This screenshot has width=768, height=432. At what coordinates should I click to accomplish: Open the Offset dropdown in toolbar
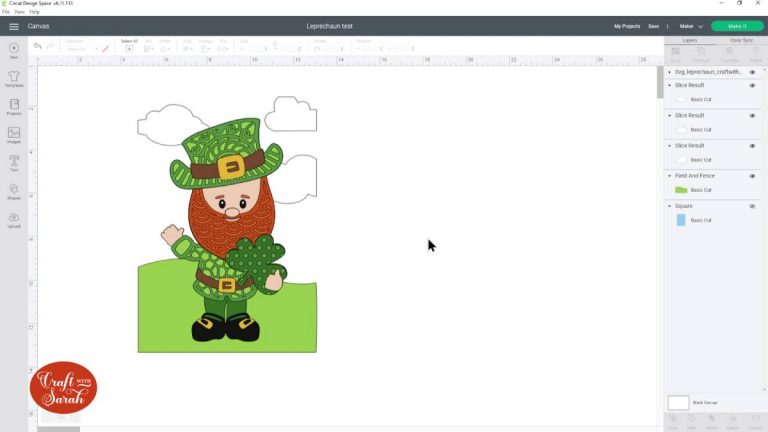(165, 49)
